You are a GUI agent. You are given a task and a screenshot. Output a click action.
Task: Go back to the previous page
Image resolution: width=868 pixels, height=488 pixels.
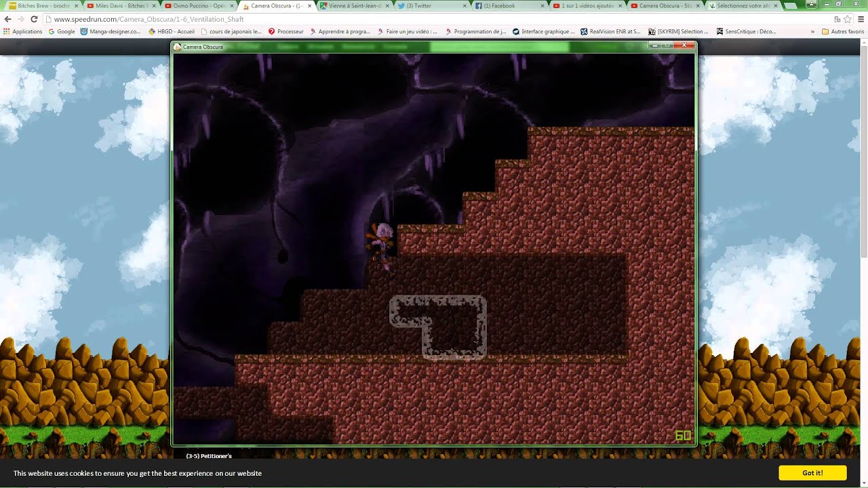8,19
